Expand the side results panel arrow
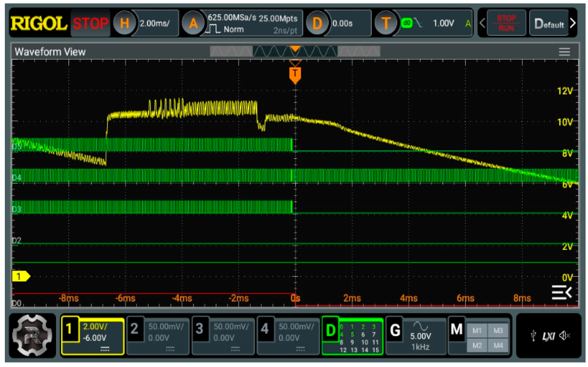Image resolution: width=588 pixels, height=367 pixels. tap(562, 293)
